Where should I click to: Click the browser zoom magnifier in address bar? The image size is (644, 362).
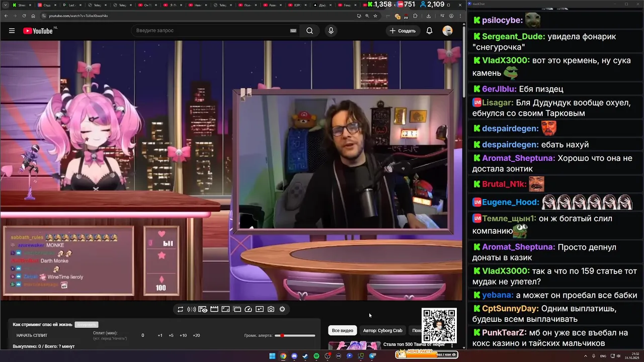pos(367,16)
